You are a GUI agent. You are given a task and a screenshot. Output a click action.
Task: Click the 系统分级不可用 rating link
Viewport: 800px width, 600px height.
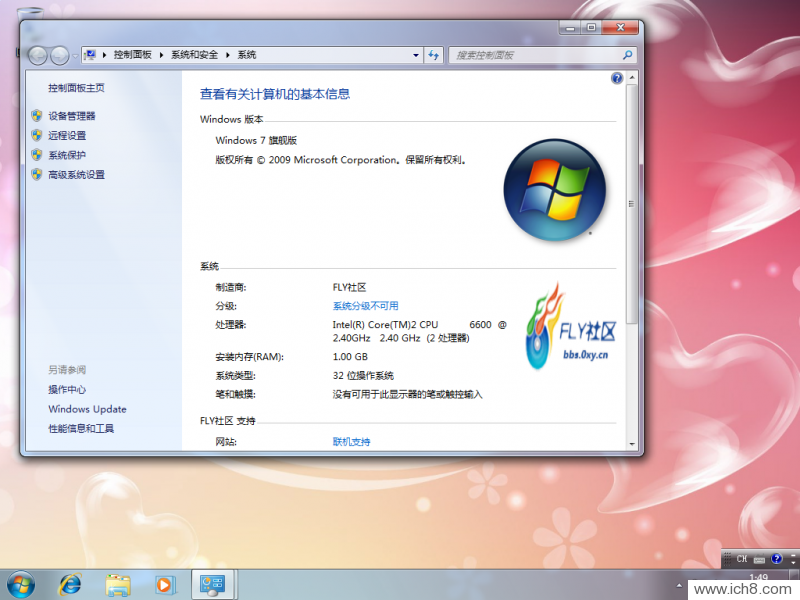[366, 306]
